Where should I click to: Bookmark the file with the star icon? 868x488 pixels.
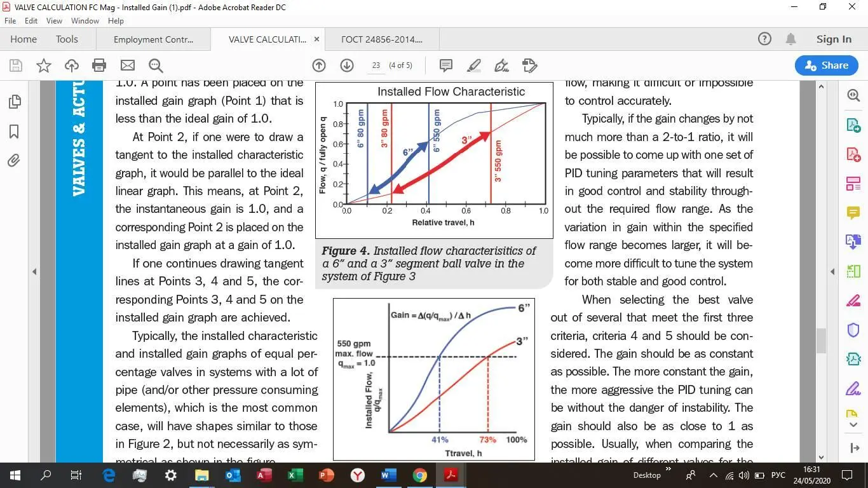44,65
